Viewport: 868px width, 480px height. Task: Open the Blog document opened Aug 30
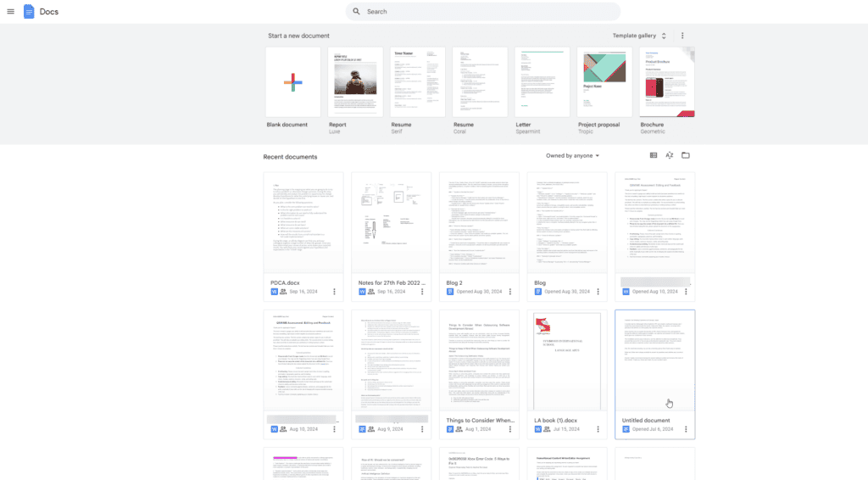pyautogui.click(x=567, y=222)
